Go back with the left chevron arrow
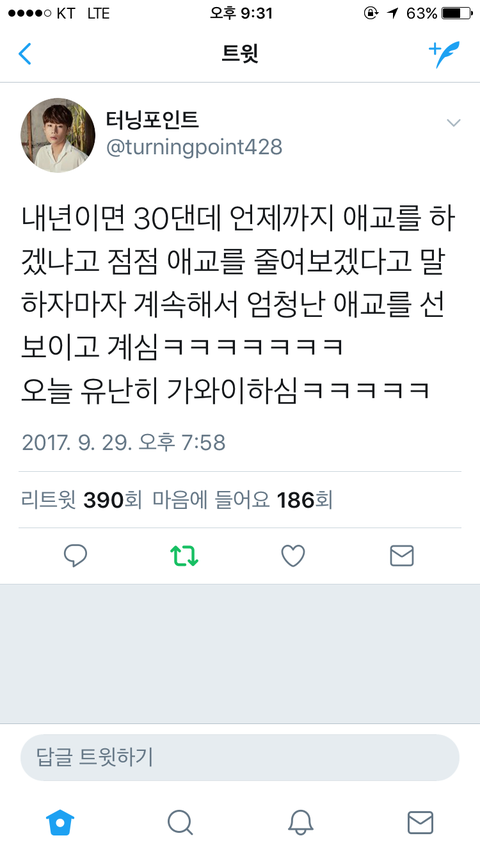This screenshot has width=480, height=854. click(x=25, y=54)
